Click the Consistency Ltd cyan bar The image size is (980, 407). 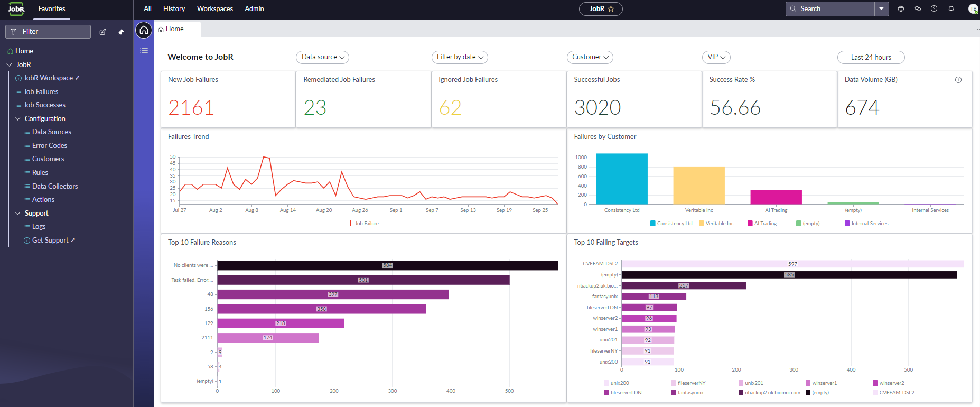pos(621,179)
